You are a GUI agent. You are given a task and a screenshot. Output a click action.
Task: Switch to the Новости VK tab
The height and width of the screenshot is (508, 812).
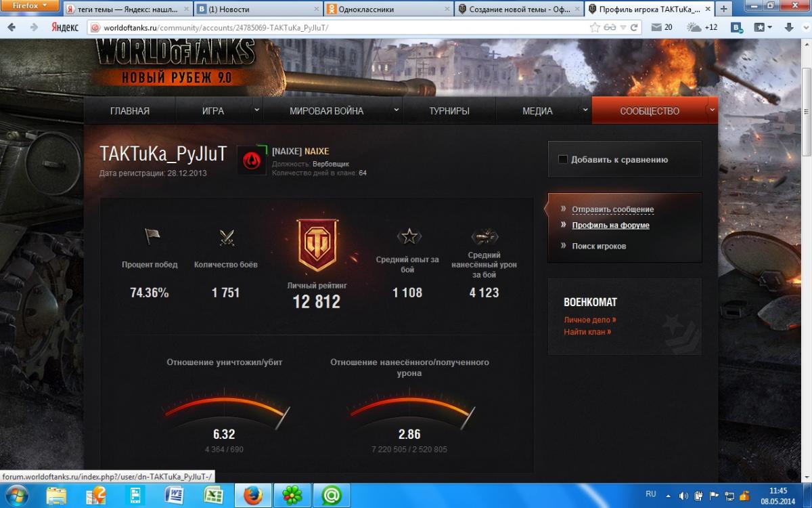click(x=257, y=9)
